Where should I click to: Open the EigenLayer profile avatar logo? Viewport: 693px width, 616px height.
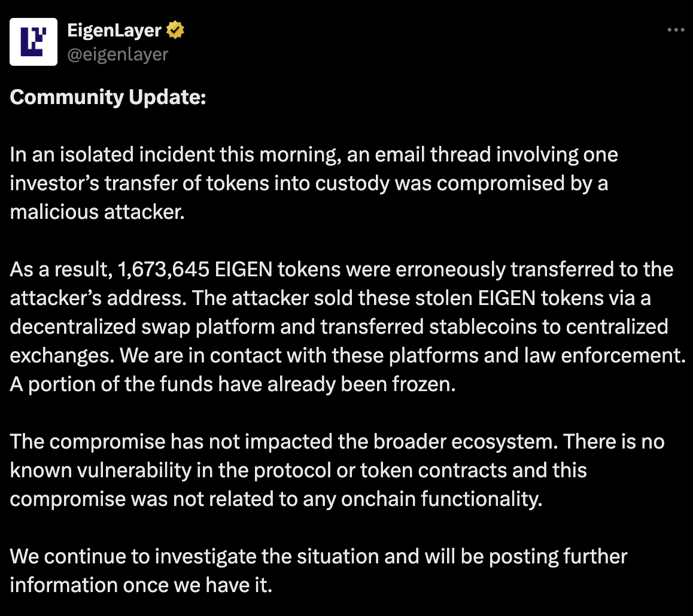point(34,42)
